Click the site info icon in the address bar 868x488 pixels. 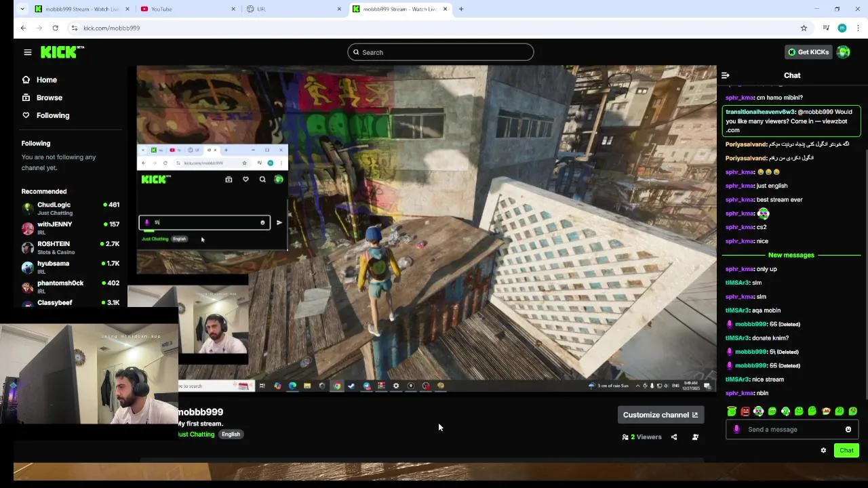click(73, 28)
